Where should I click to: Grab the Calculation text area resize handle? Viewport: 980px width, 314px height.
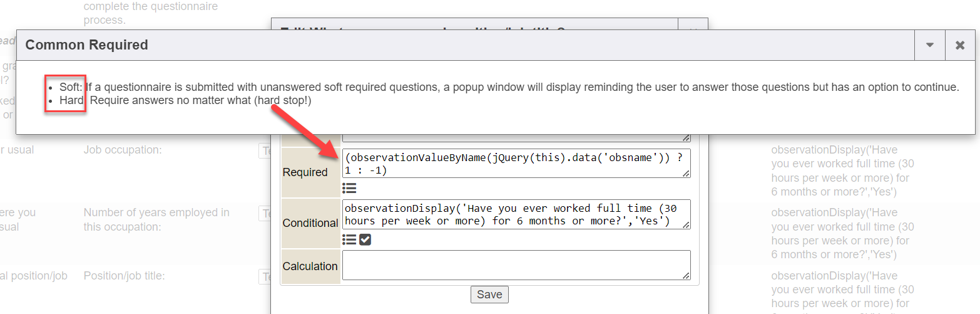(x=687, y=276)
